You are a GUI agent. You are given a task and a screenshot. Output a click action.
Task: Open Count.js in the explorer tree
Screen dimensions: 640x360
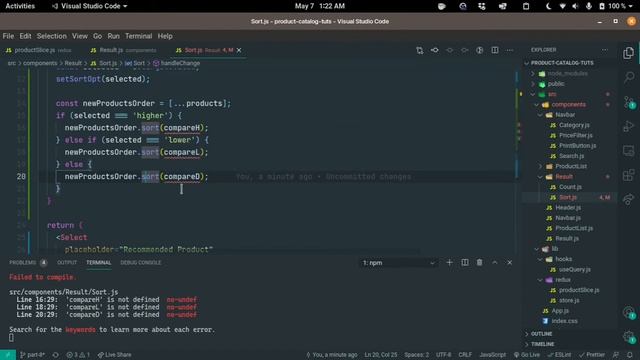click(570, 187)
